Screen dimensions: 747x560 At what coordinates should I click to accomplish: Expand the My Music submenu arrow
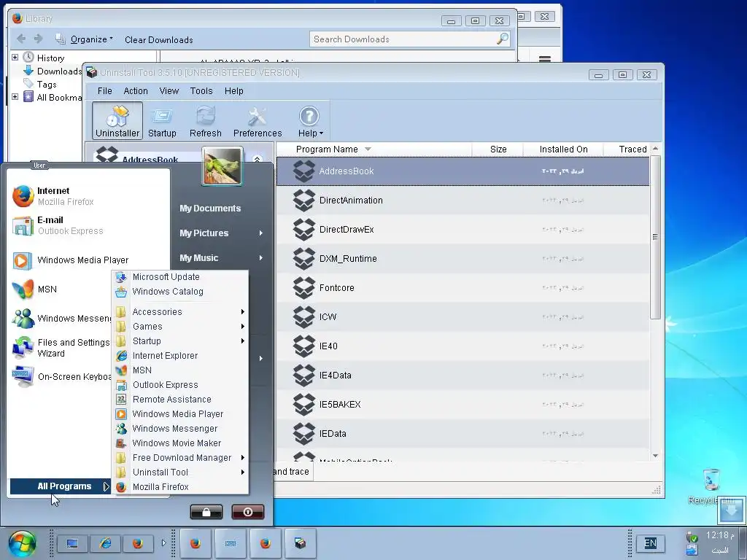[261, 257]
